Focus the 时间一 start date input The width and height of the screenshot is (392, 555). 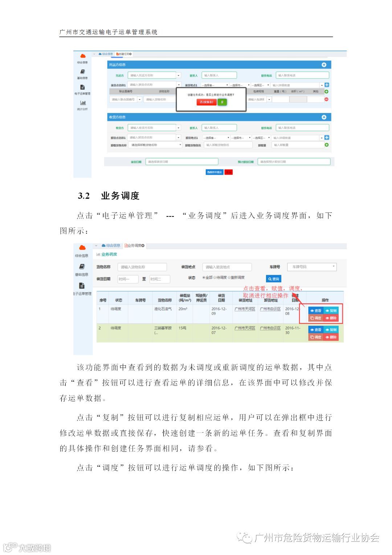point(128,279)
